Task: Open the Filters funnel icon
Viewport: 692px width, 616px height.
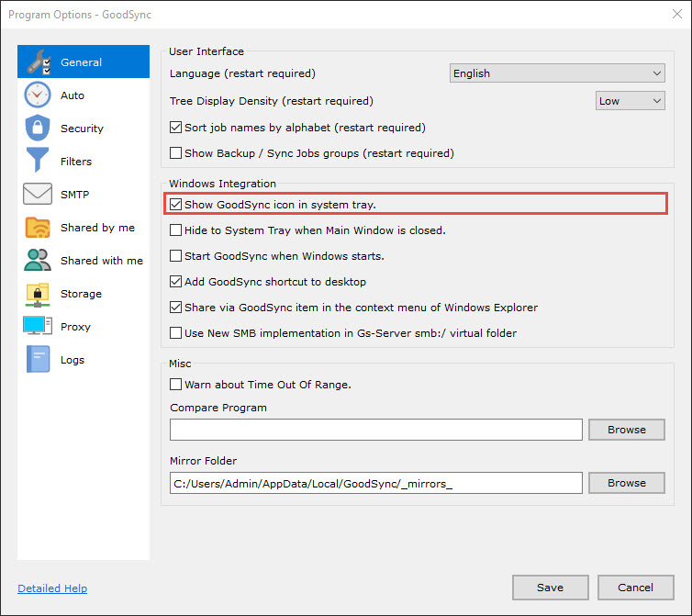Action: coord(38,162)
